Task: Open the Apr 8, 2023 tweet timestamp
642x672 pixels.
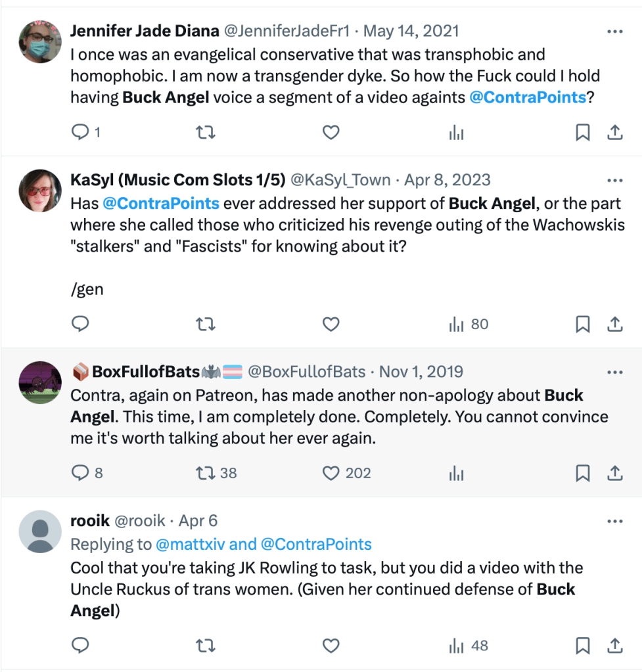Action: tap(447, 180)
